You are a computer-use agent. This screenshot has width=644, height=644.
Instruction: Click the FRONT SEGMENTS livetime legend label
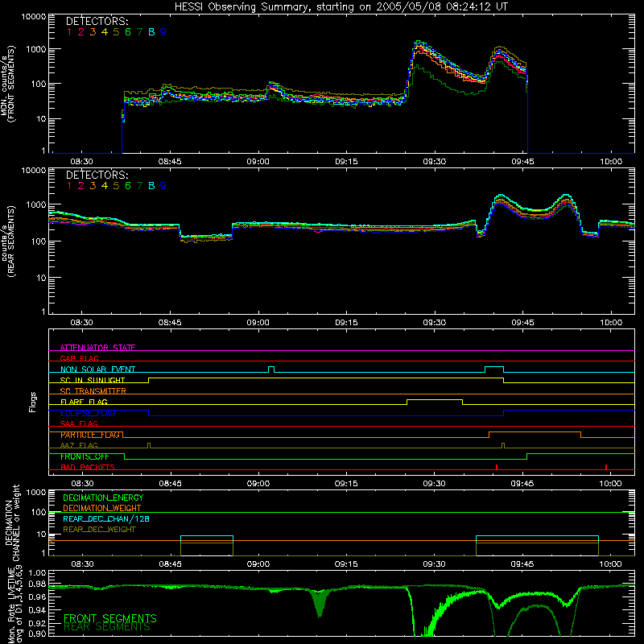point(110,618)
